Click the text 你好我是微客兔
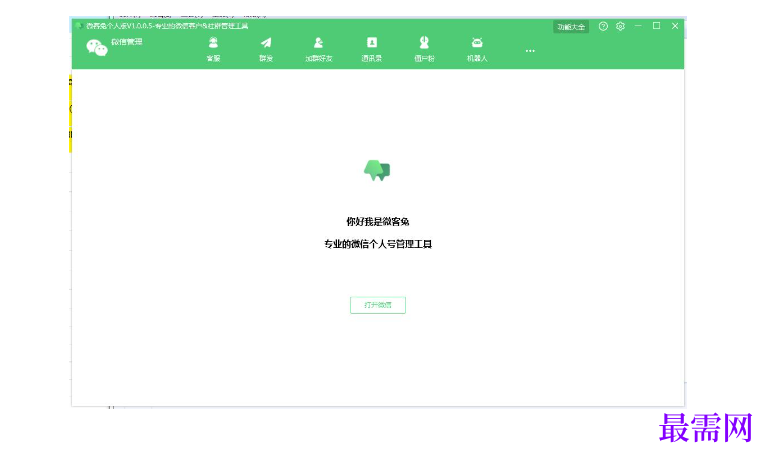Screen dimensions: 771x459 (378, 222)
